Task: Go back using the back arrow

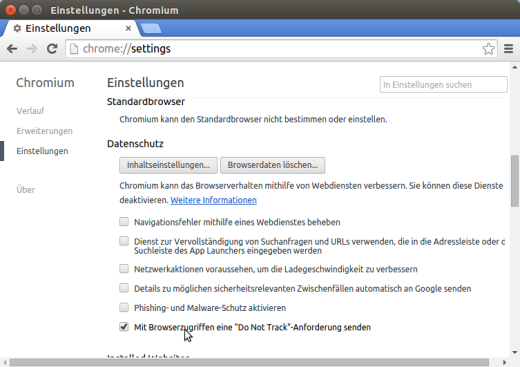Action: [12, 49]
